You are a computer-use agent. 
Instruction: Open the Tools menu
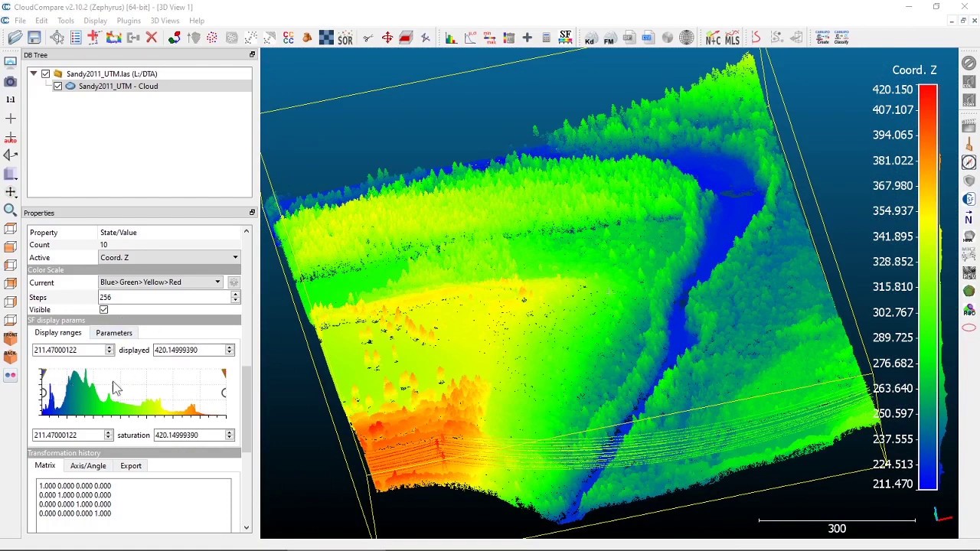click(x=65, y=20)
